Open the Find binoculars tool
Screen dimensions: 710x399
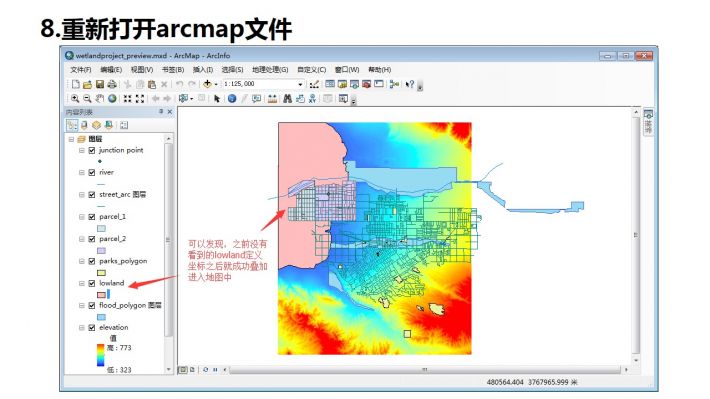coord(287,99)
